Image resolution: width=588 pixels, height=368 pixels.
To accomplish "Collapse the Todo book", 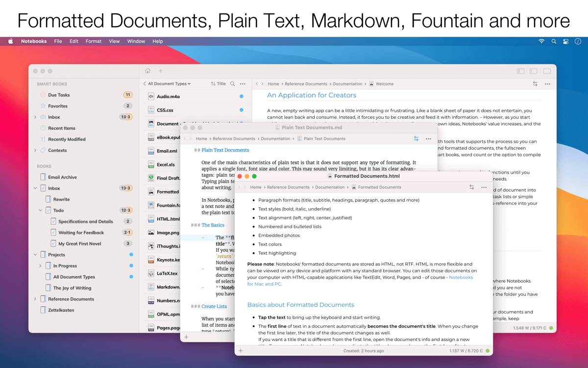I will (x=40, y=210).
